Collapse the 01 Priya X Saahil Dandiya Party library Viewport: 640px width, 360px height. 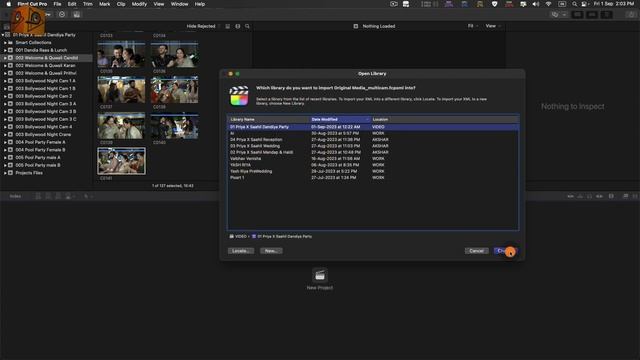click(3, 35)
